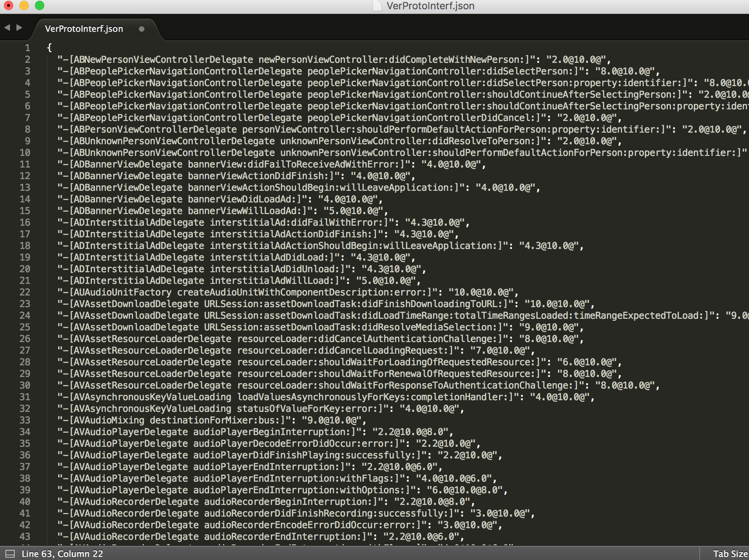Open the Tab Size menu in status bar
This screenshot has width=749, height=560.
[730, 553]
